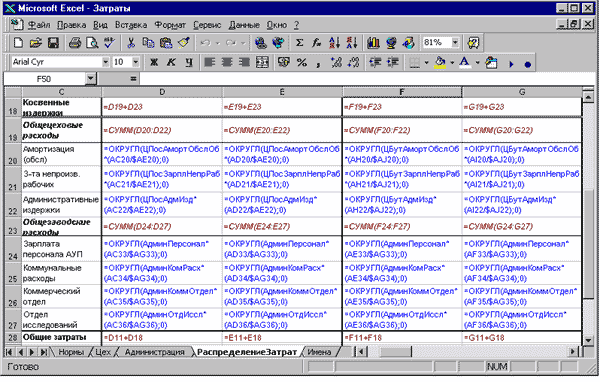Expand the Name Box dropdown

click(90, 79)
